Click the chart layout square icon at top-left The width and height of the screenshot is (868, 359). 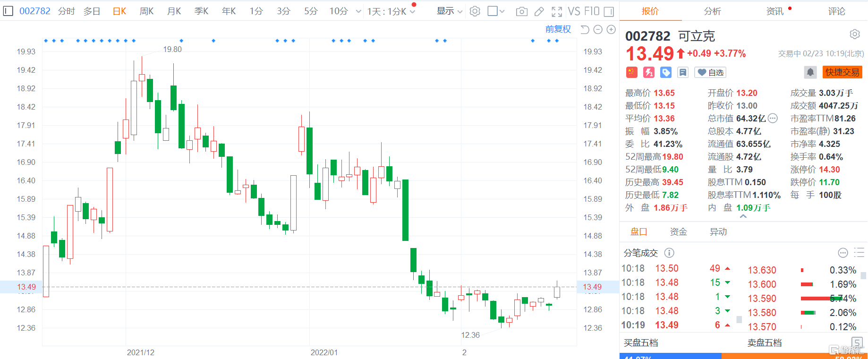coord(8,11)
